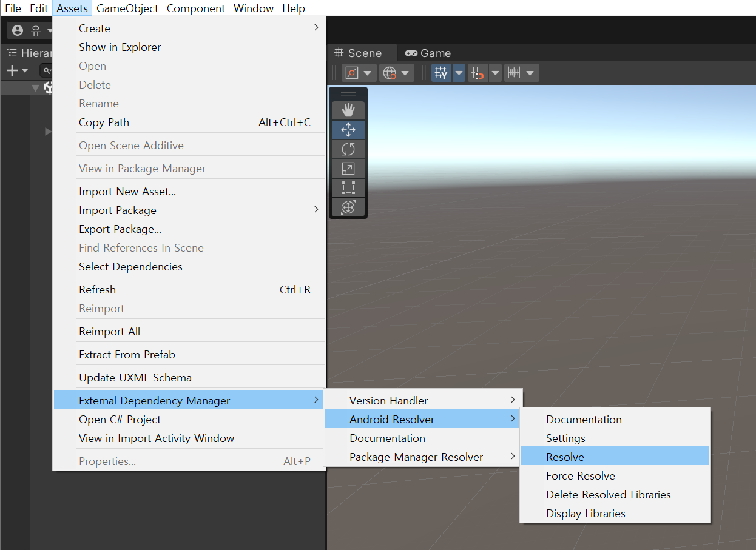
Task: Open the GameObject menu
Action: pos(127,8)
